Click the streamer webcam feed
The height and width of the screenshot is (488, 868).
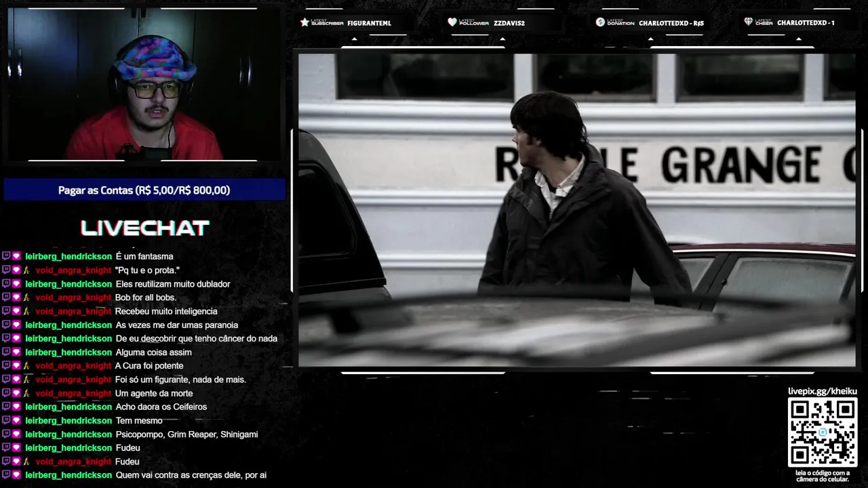143,85
